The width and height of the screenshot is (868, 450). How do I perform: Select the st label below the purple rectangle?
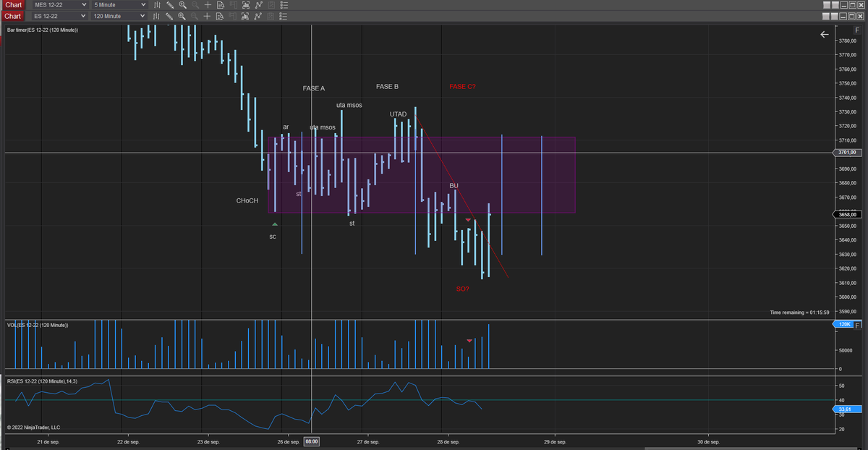[x=352, y=224]
